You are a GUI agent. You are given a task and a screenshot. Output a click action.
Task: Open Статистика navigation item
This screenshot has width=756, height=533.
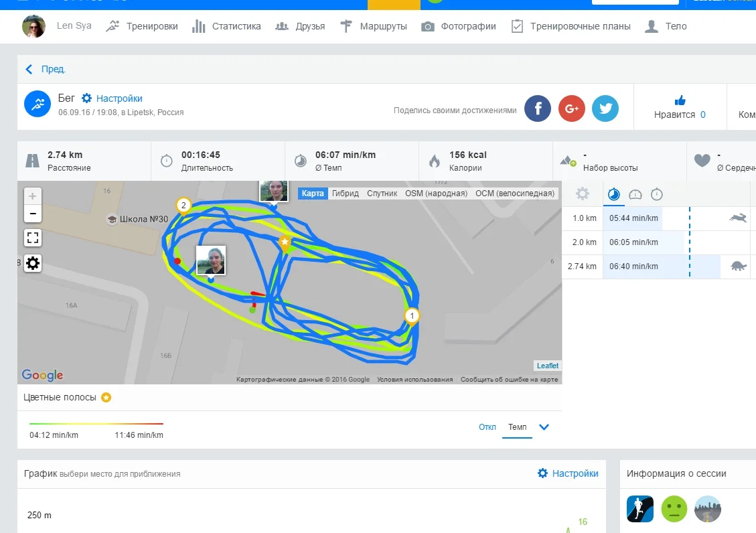coord(226,26)
